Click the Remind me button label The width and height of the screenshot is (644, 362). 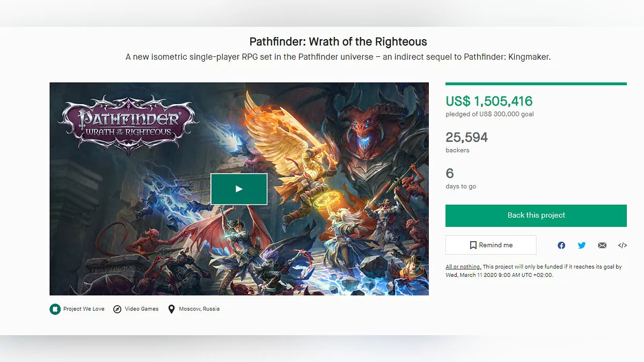(x=496, y=245)
